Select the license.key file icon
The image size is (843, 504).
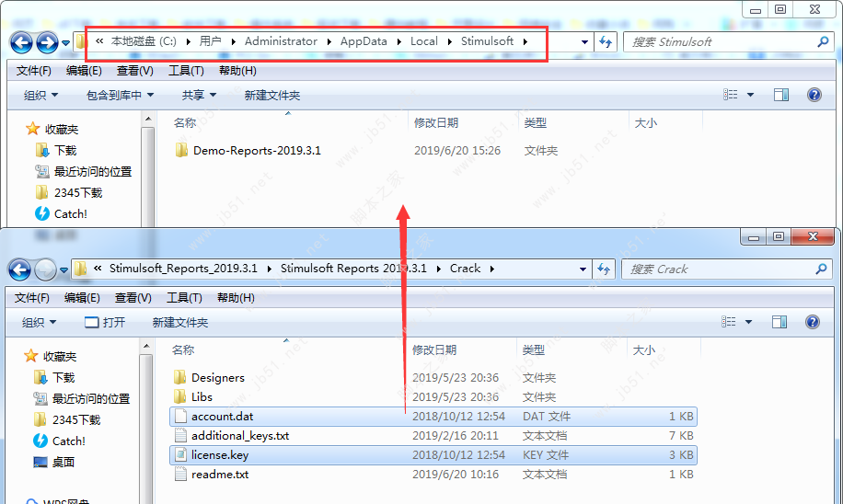pyautogui.click(x=180, y=454)
